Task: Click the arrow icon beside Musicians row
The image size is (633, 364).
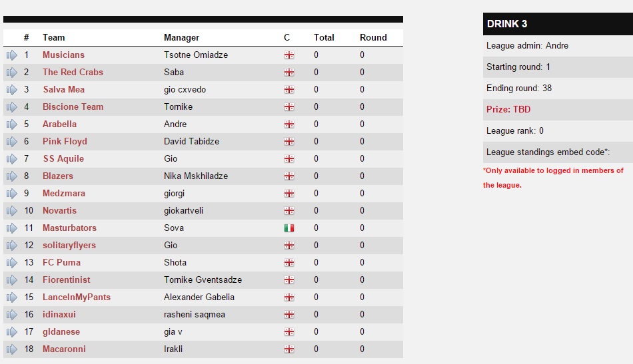Action: point(12,55)
